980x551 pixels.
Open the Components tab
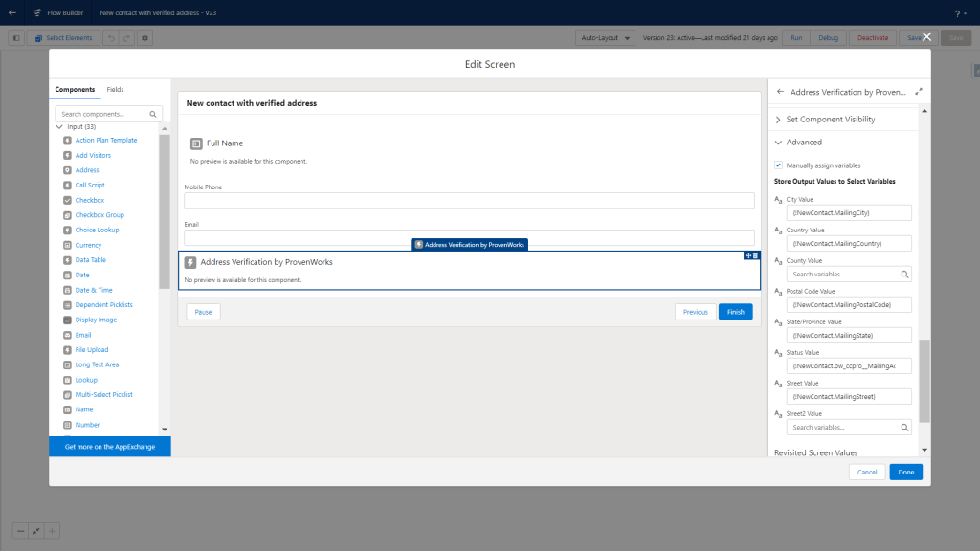(x=75, y=89)
